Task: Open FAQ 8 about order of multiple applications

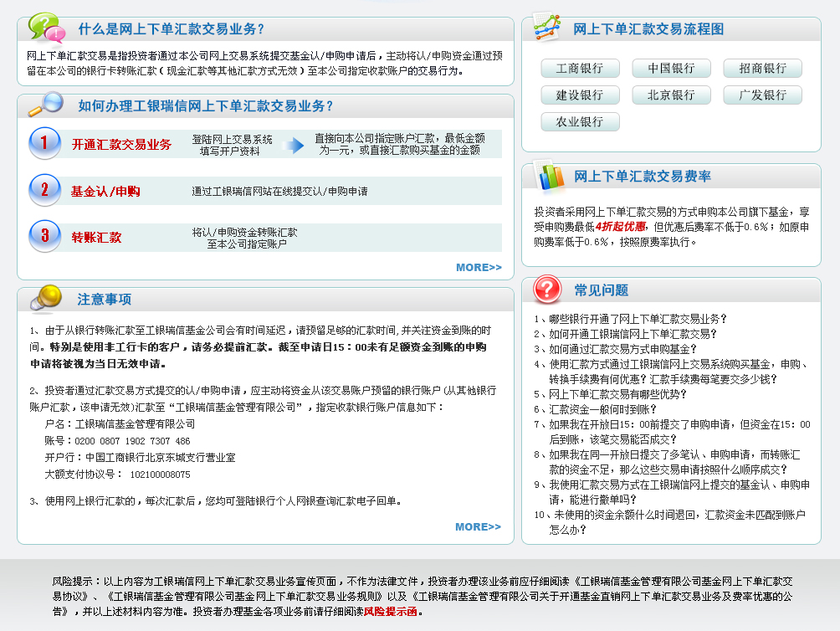Action: 667,462
